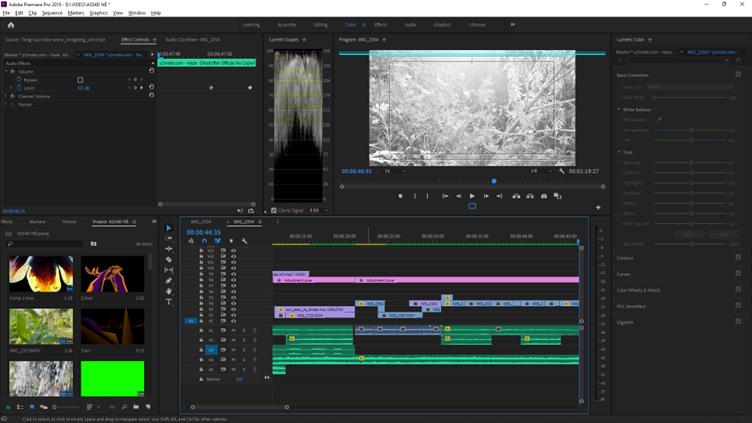Open the Lumetri Scopes panel menu

[304, 40]
